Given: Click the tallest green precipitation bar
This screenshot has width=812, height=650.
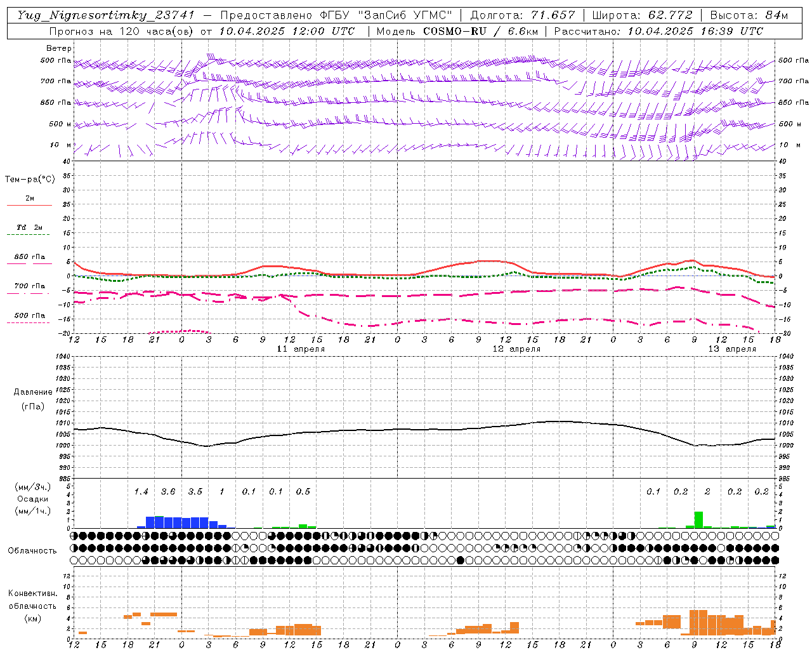Looking at the screenshot, I should (698, 520).
